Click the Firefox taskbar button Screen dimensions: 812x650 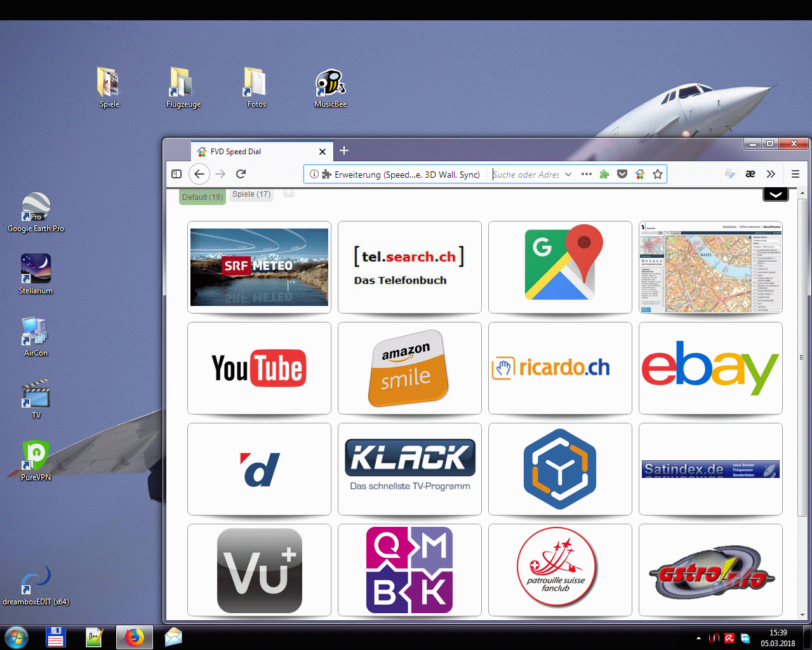pyautogui.click(x=135, y=637)
